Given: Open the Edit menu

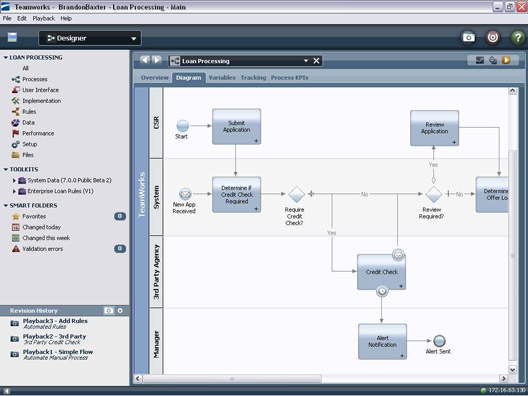Looking at the screenshot, I should pyautogui.click(x=22, y=19).
